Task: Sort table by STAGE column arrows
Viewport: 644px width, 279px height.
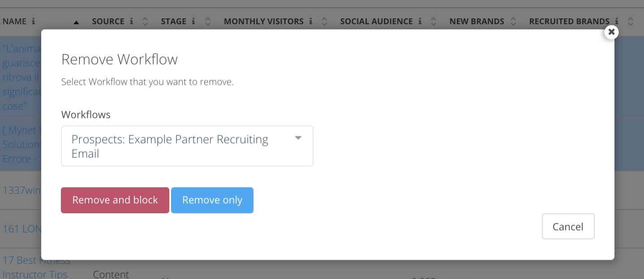Action: [208, 21]
